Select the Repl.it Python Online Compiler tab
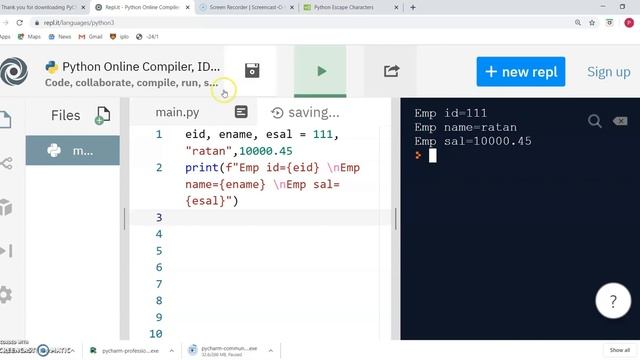 click(142, 7)
